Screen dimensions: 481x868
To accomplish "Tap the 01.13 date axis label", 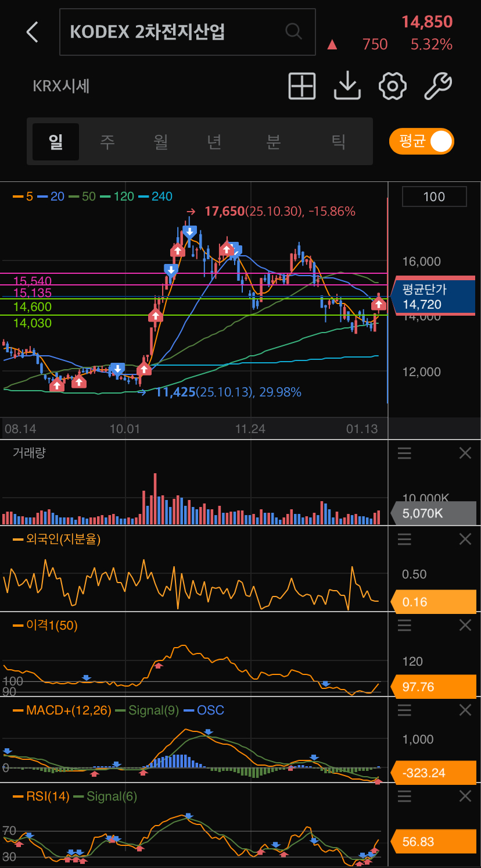I will (362, 429).
